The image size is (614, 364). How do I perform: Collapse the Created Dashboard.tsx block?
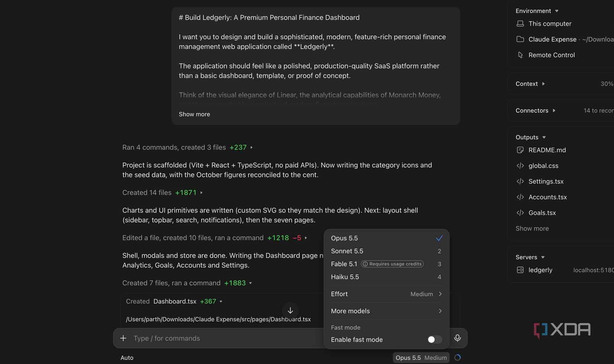174,302
